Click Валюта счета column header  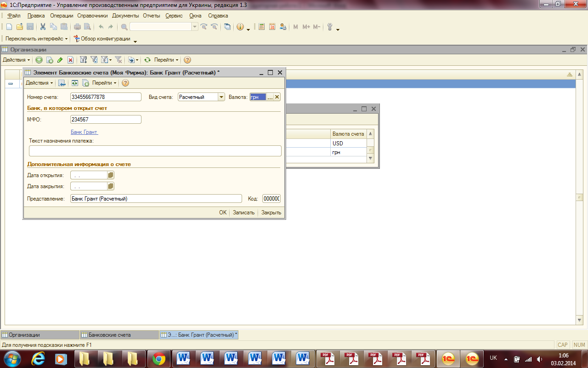(349, 134)
